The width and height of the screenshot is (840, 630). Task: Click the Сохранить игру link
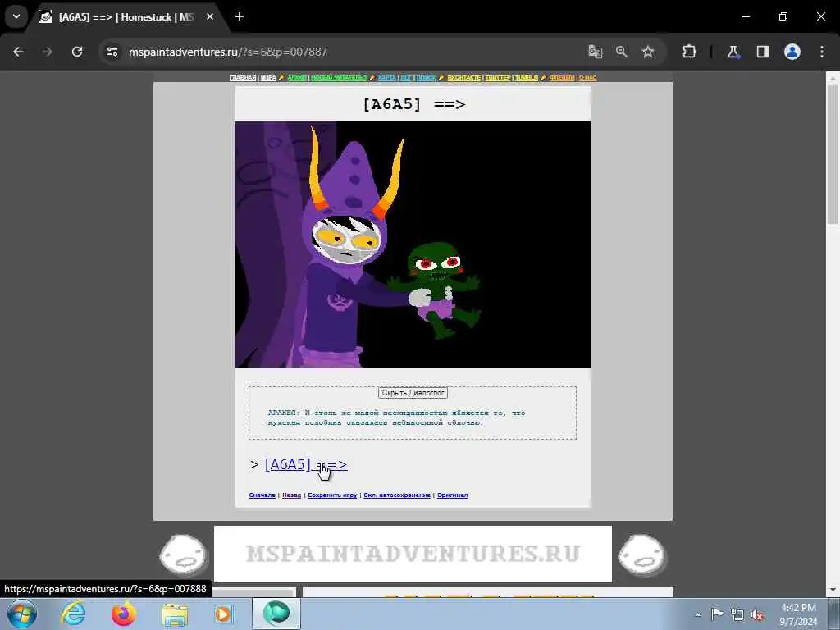[x=332, y=495]
